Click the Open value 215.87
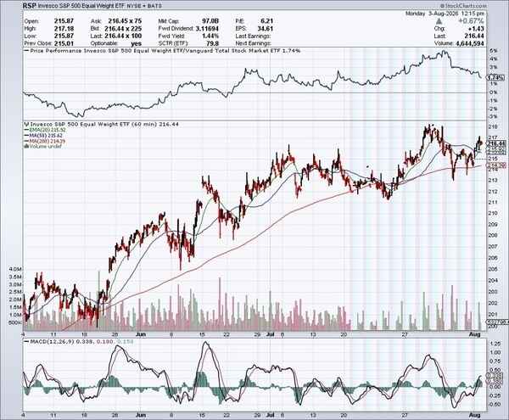The image size is (509, 420). (64, 21)
